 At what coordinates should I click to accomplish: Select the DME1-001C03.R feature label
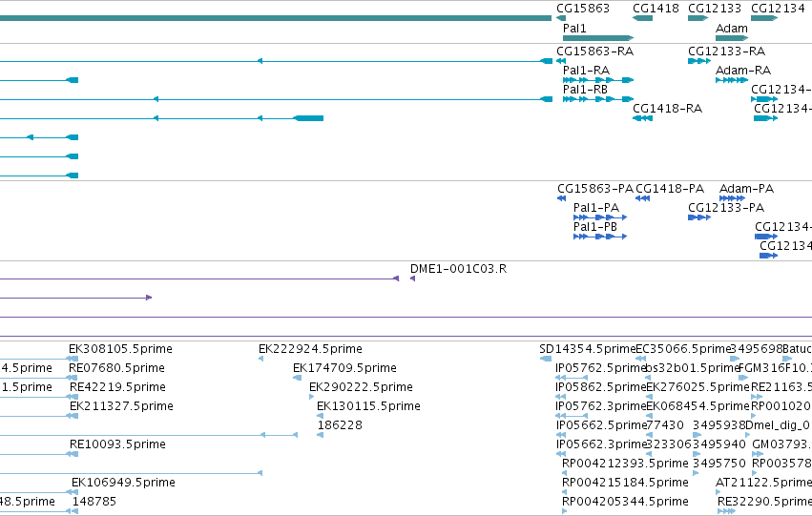(458, 269)
